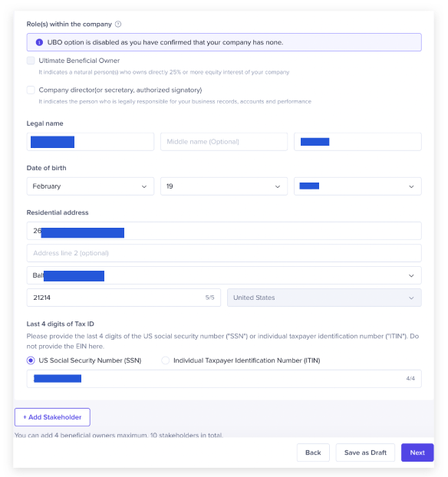Viewport: 448px width, 477px height.
Task: Choose the Individual Taxpayer Identification Number option
Action: click(165, 360)
